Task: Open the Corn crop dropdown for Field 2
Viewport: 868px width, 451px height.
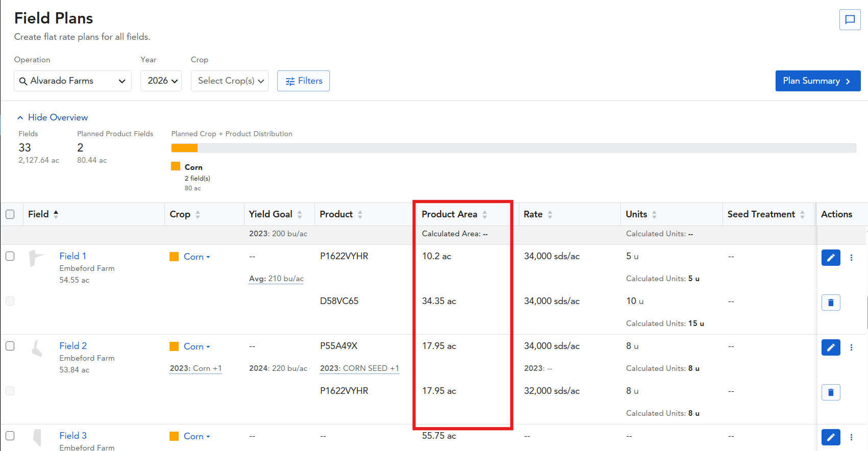Action: (197, 346)
